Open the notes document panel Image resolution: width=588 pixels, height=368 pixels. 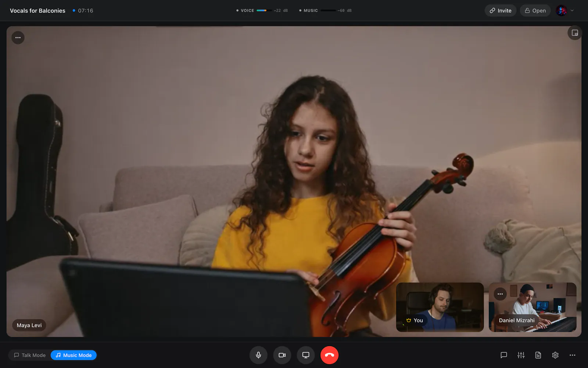[538, 355]
